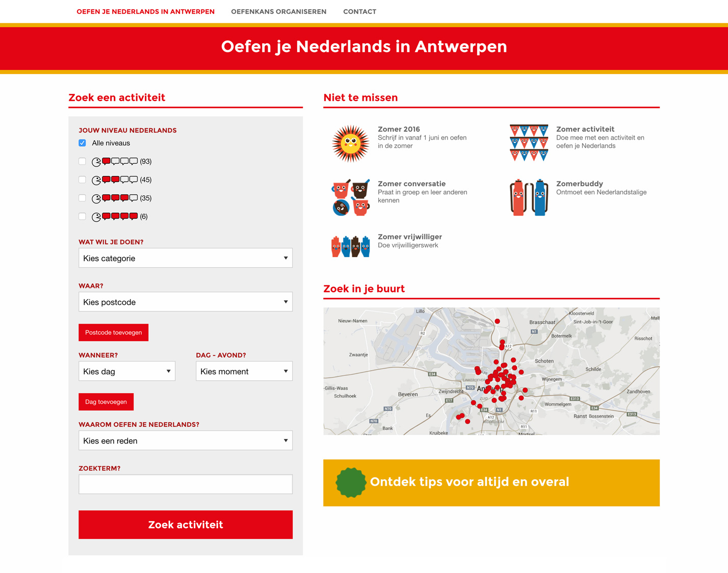
Task: Open the Kies moment dropdown
Action: (244, 371)
